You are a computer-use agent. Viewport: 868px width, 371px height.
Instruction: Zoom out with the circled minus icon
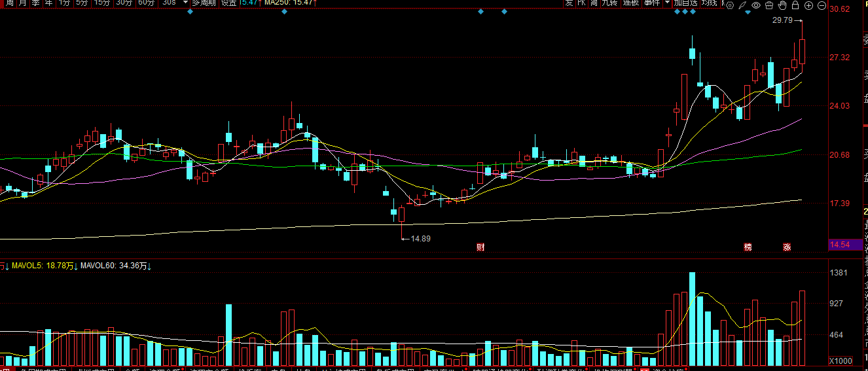tap(822, 5)
